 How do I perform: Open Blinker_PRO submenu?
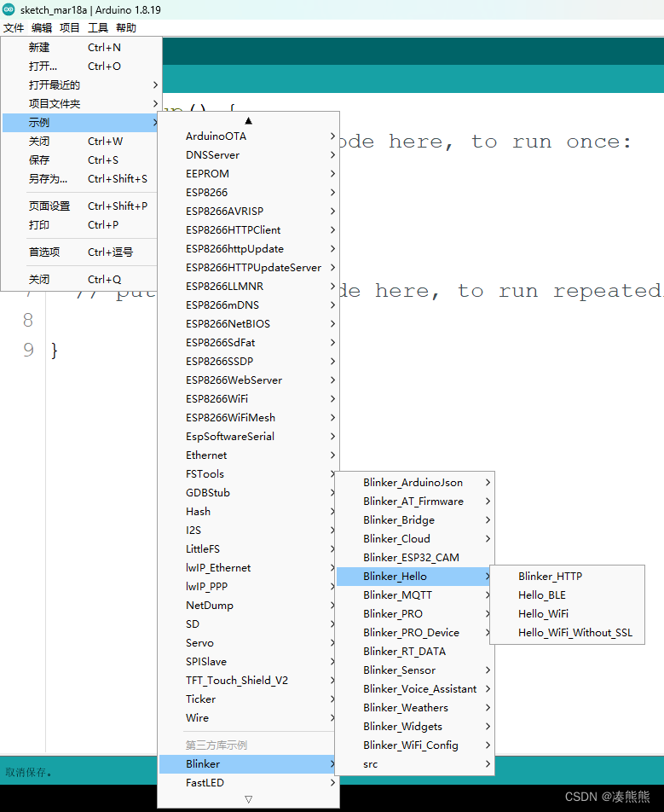point(413,613)
